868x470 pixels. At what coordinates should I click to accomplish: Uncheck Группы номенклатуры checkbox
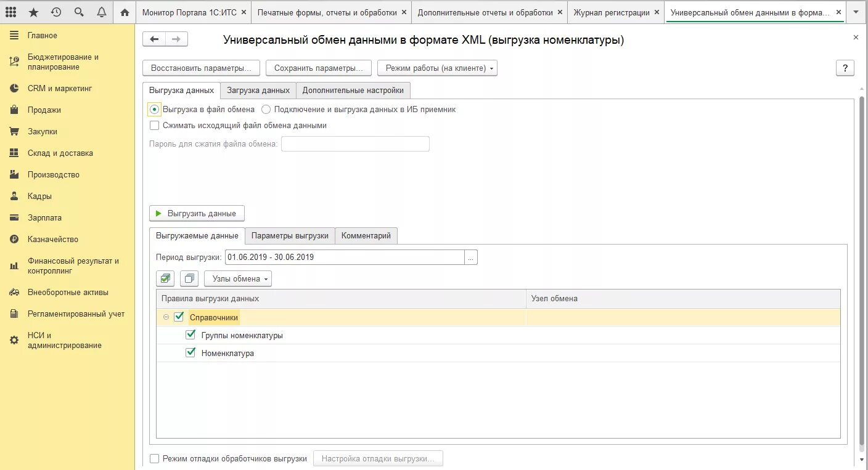point(190,335)
